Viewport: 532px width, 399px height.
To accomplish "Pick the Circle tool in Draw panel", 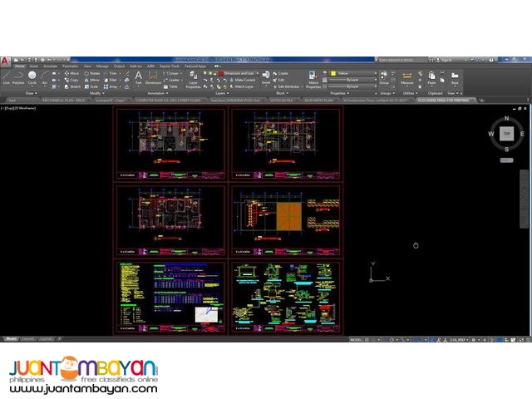I will [x=32, y=77].
